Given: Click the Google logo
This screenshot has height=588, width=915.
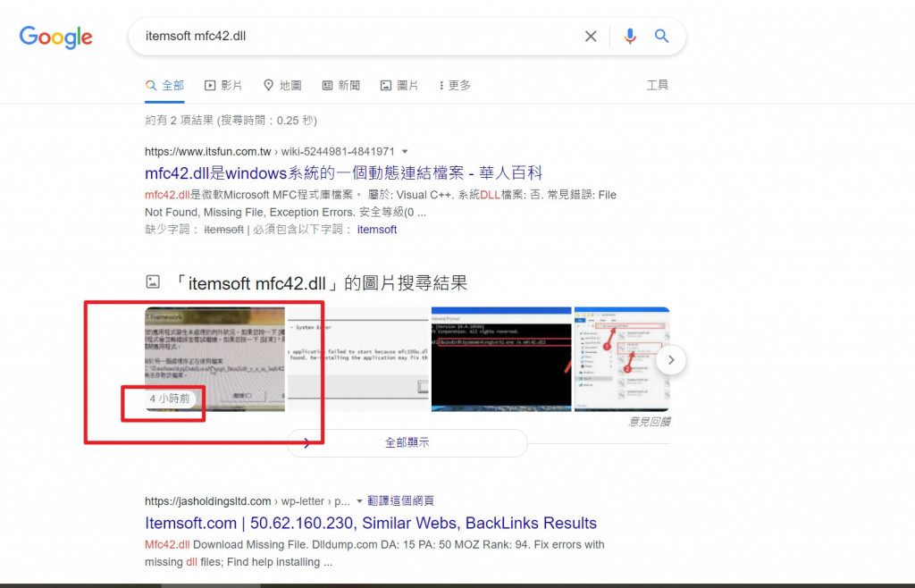Looking at the screenshot, I should (x=56, y=38).
